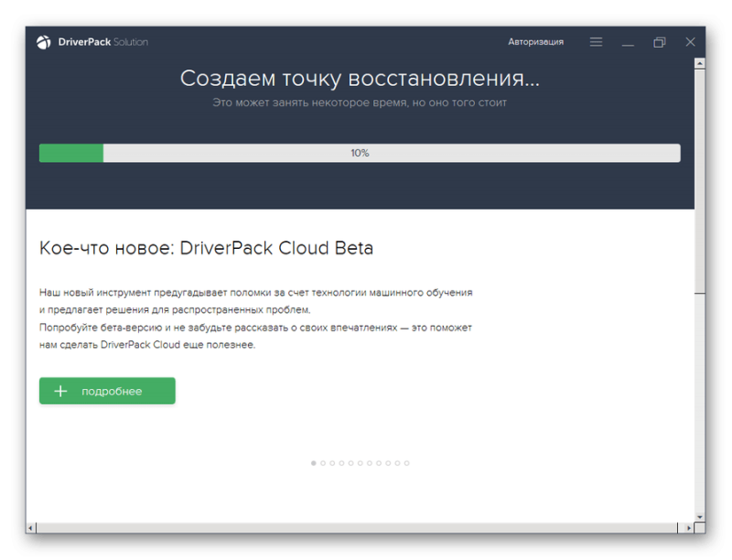732x560 pixels.
Task: Restore down the DriverPack window
Action: coord(659,42)
